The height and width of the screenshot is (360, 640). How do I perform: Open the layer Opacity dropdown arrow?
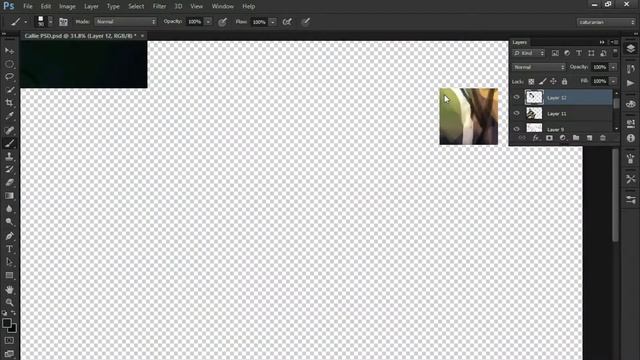click(613, 67)
